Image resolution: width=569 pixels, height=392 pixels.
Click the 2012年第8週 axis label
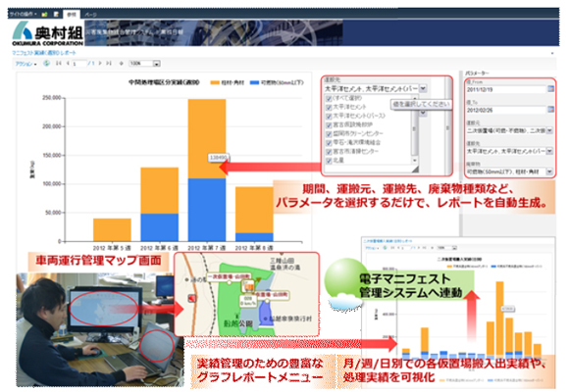254,248
